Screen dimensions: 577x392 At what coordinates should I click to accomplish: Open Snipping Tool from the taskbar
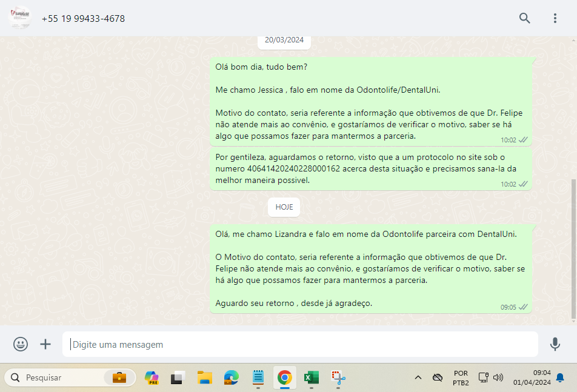click(x=338, y=377)
